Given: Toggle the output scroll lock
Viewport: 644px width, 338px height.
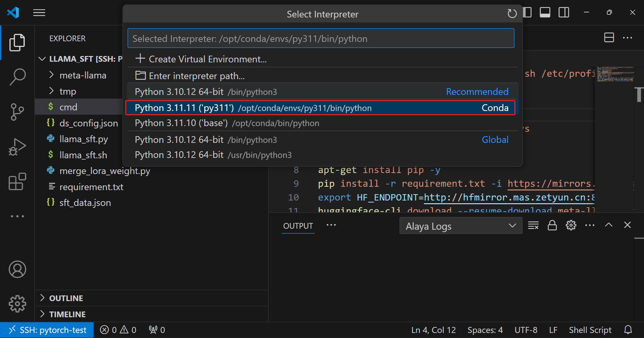Looking at the screenshot, I should 552,225.
